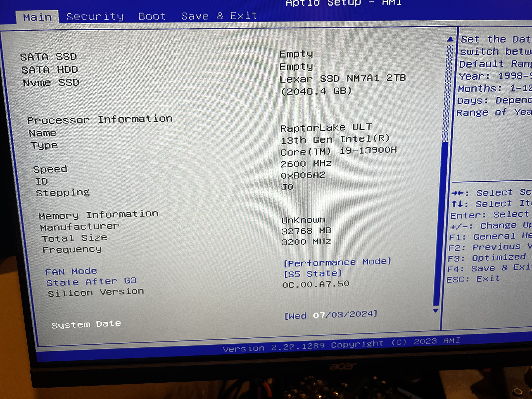532x399 pixels.
Task: Select the State After G3 setting
Action: [92, 281]
